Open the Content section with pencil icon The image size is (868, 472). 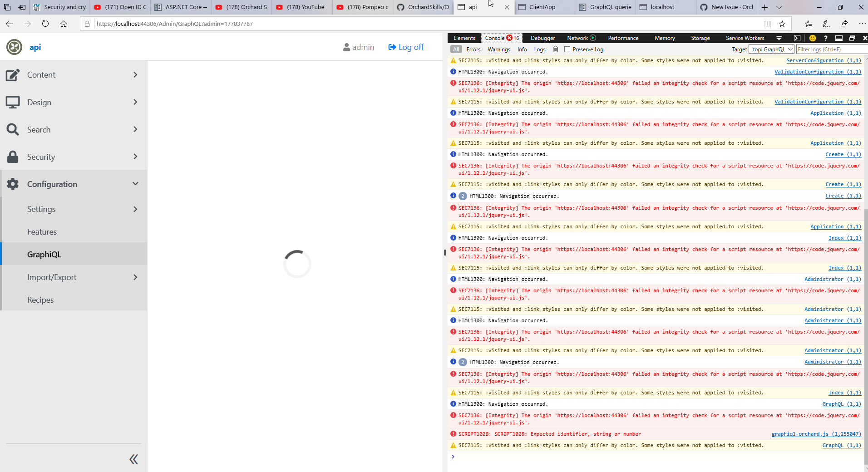(x=13, y=74)
